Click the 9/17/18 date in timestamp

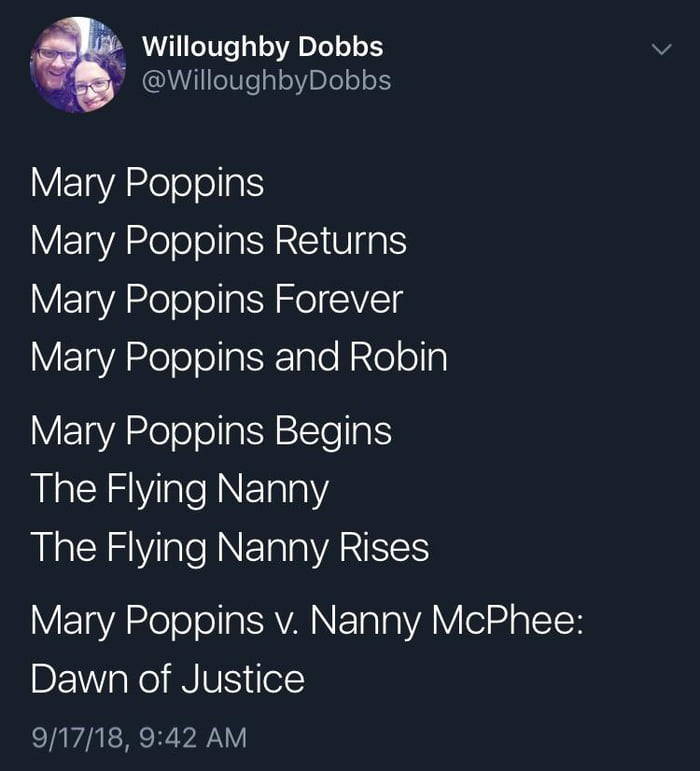pos(73,738)
